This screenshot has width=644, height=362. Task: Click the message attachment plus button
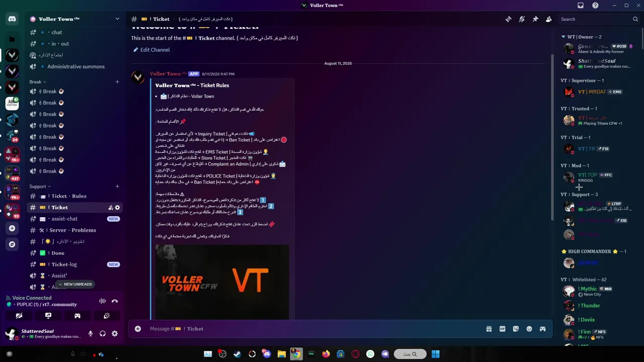tap(137, 329)
